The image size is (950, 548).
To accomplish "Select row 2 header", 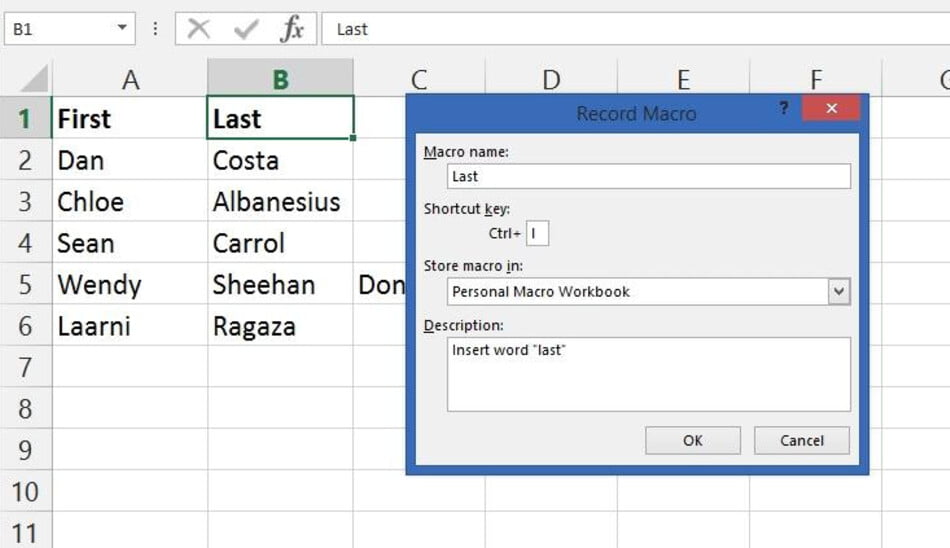I will pos(25,159).
